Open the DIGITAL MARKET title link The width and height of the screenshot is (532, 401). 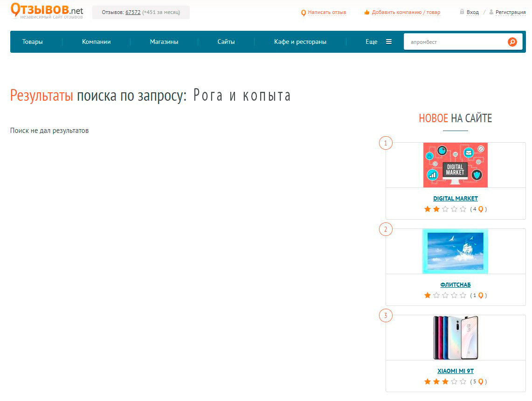tap(456, 199)
